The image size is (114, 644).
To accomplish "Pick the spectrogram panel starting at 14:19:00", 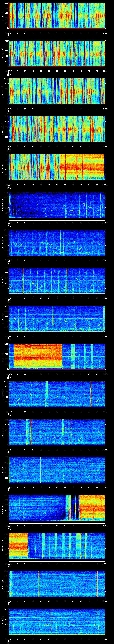I will tap(57, 129).
